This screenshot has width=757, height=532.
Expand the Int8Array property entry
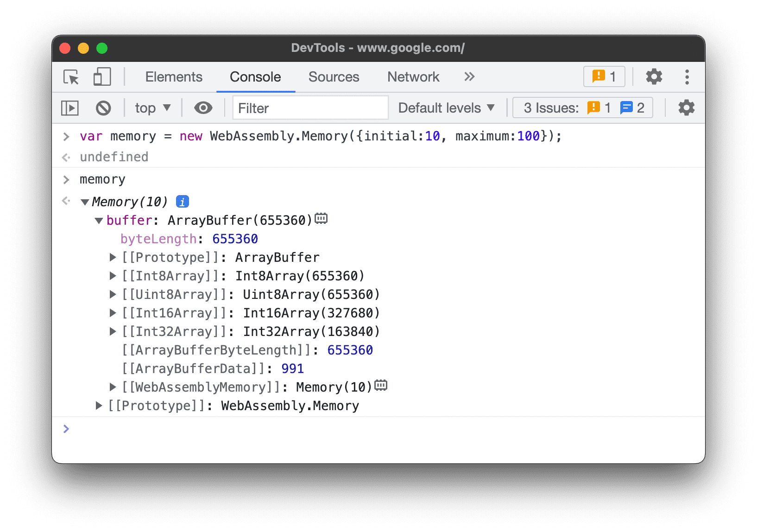tap(113, 276)
